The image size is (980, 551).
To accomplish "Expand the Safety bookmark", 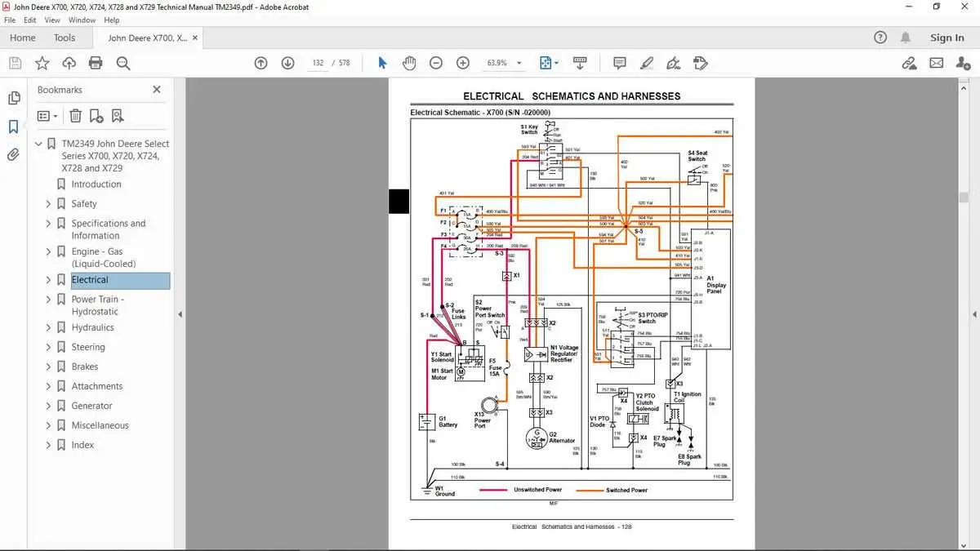I will tap(48, 203).
